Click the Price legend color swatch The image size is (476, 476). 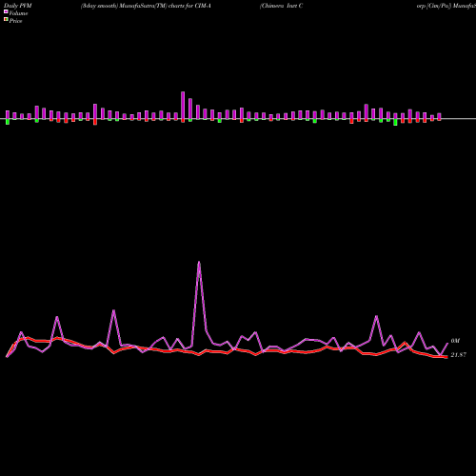click(6, 20)
